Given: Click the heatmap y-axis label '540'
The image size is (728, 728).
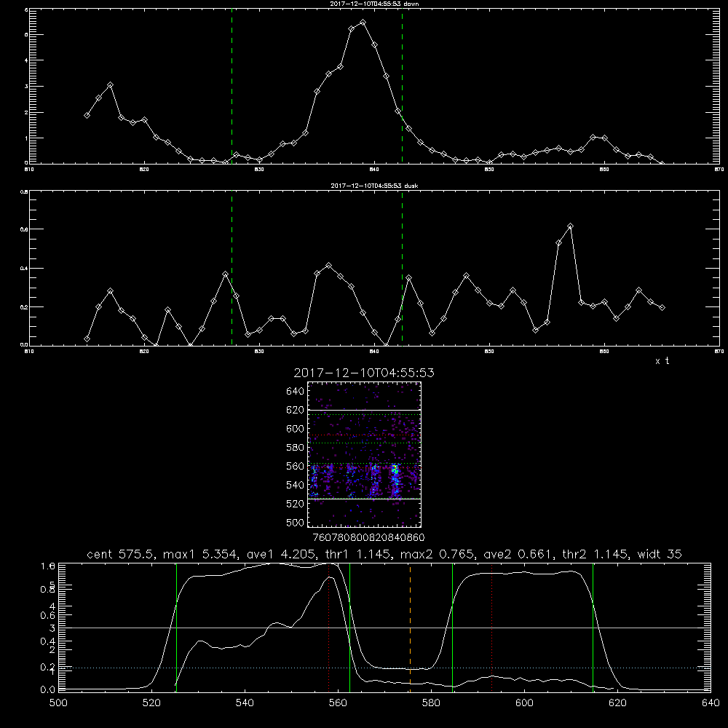Looking at the screenshot, I should click(296, 485).
